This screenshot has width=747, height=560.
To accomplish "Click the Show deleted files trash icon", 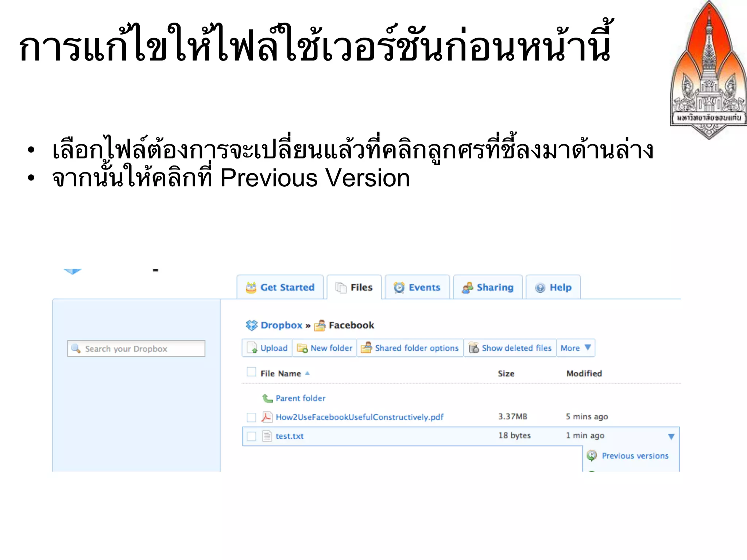I will 473,348.
